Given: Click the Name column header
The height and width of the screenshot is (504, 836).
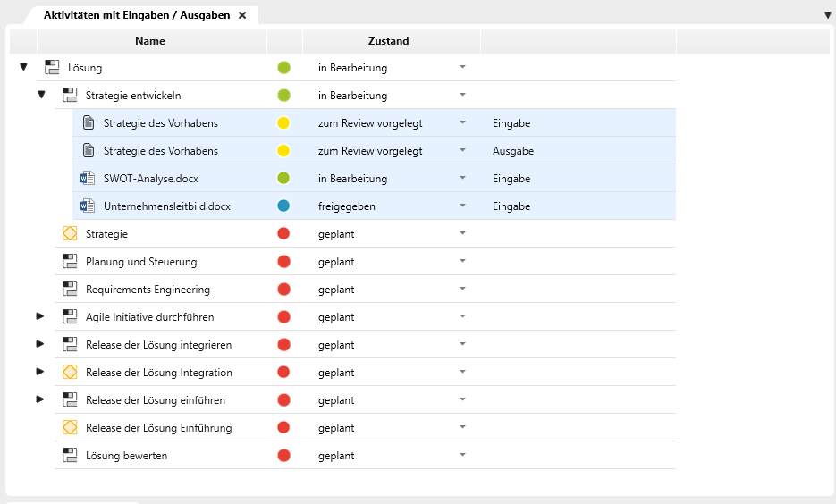Looking at the screenshot, I should pyautogui.click(x=150, y=41).
